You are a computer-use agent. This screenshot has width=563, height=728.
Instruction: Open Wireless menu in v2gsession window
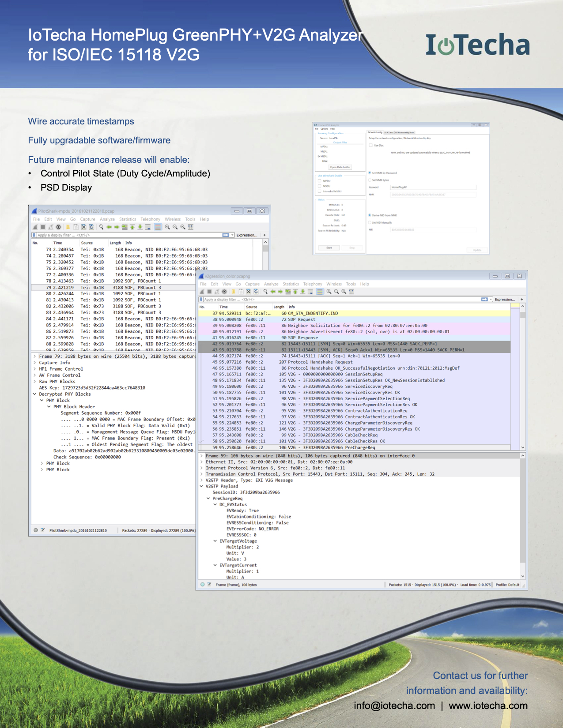pos(334,284)
